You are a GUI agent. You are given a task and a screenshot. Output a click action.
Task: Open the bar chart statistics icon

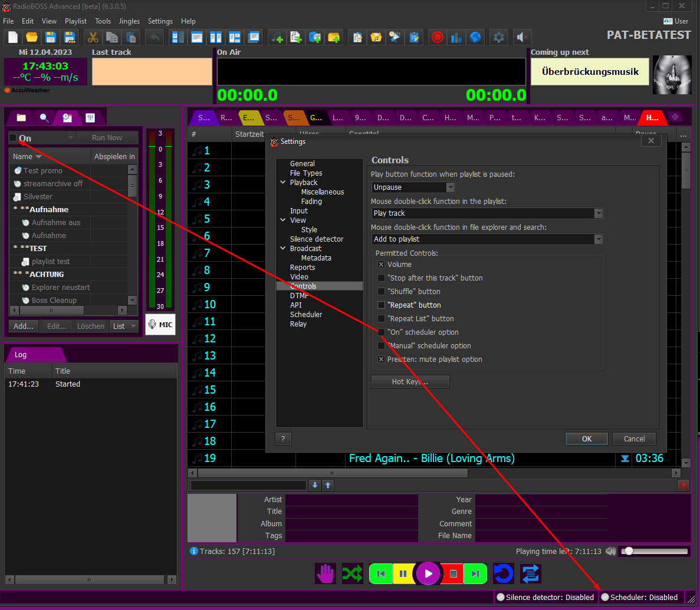coord(456,37)
